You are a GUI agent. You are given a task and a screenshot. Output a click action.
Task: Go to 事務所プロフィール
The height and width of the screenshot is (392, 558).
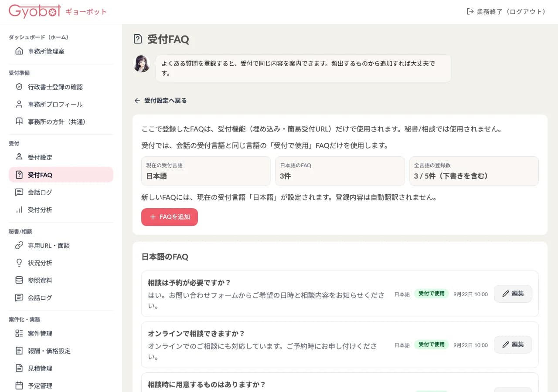click(61, 104)
